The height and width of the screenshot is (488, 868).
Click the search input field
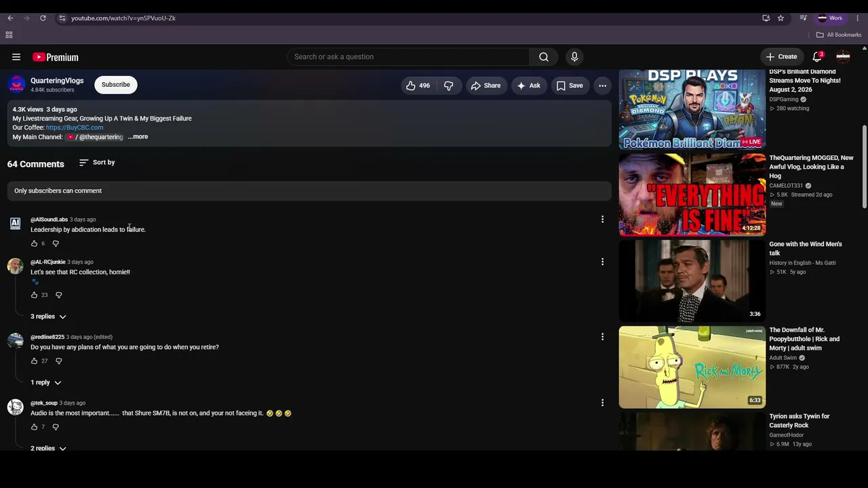(x=408, y=57)
